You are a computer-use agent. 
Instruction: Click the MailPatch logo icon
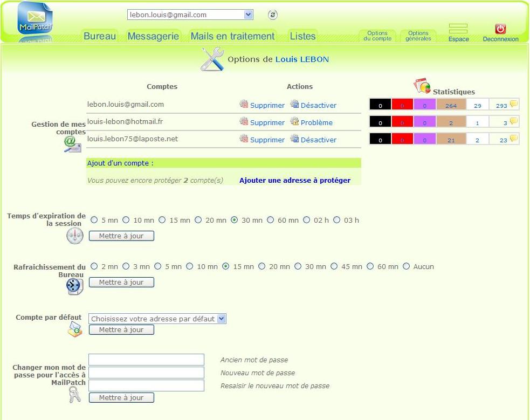click(35, 18)
